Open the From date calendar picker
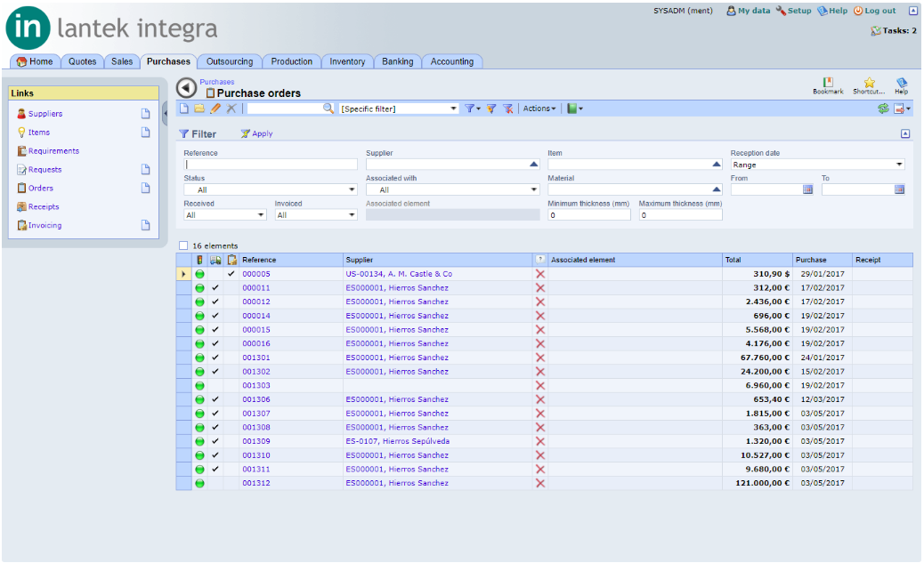 point(808,189)
